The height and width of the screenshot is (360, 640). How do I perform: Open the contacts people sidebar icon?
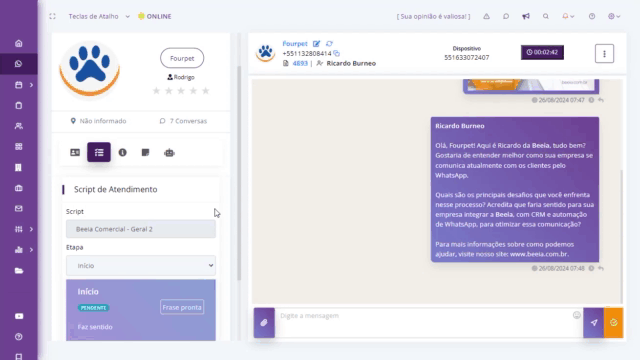pyautogui.click(x=19, y=126)
